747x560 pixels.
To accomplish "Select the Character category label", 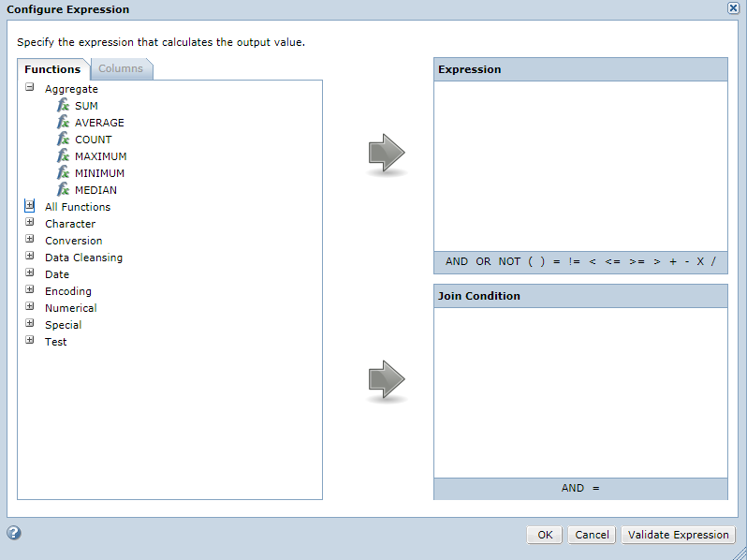I will pyautogui.click(x=70, y=224).
